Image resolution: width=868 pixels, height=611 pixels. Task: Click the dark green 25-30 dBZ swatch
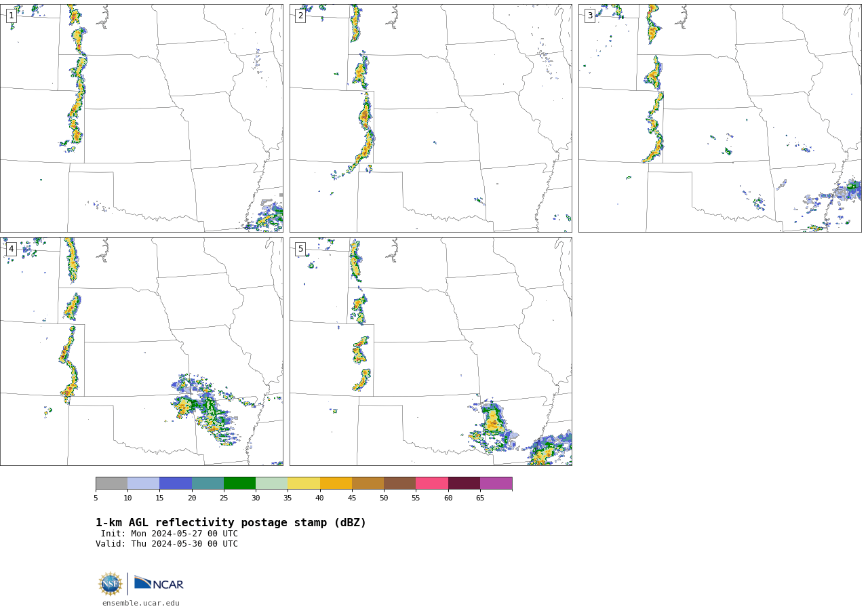pos(239,484)
